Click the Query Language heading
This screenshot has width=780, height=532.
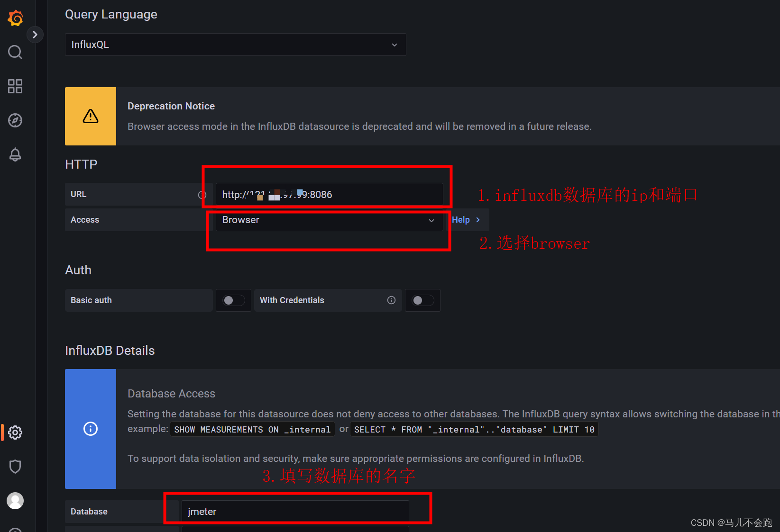pyautogui.click(x=111, y=15)
